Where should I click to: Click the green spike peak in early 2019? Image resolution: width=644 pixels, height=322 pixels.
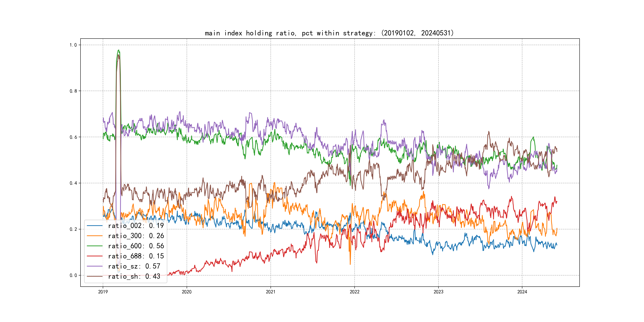119,50
